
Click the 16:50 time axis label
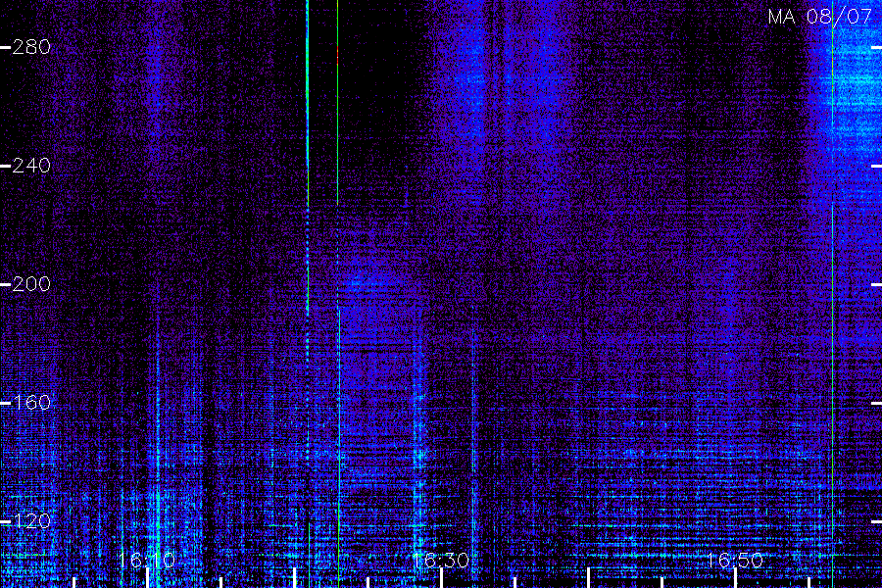click(735, 561)
